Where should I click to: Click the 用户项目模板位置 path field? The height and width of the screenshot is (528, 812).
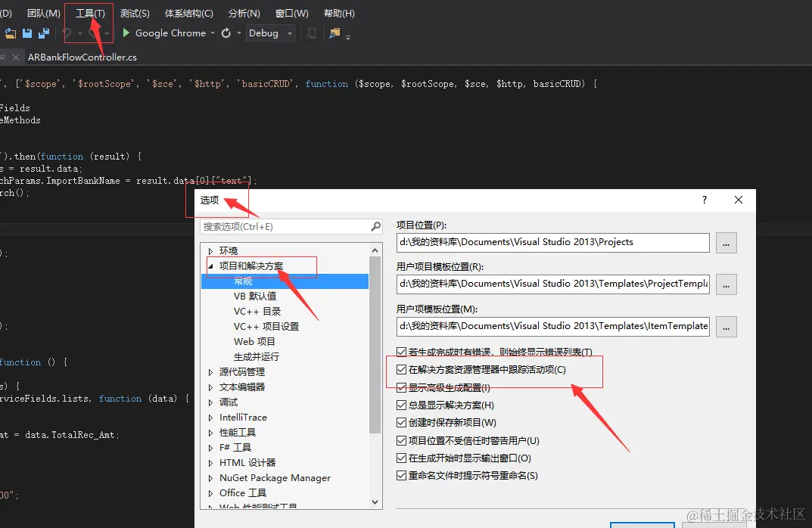[553, 284]
